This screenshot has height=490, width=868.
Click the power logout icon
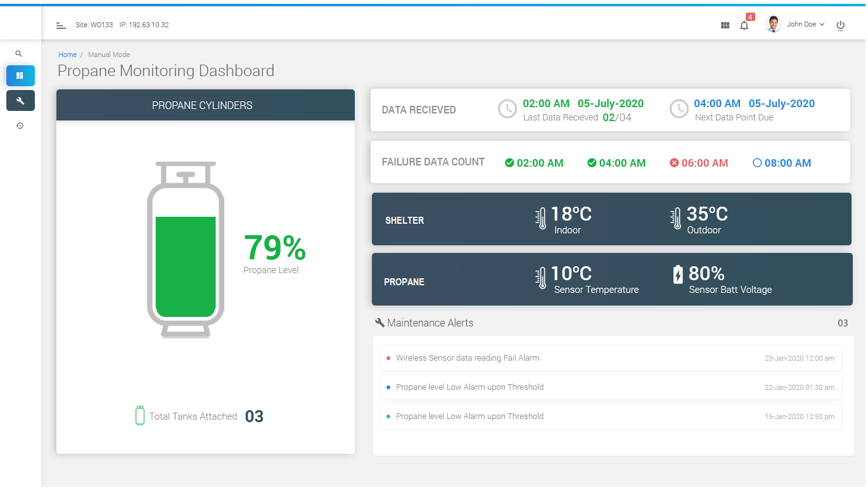840,25
